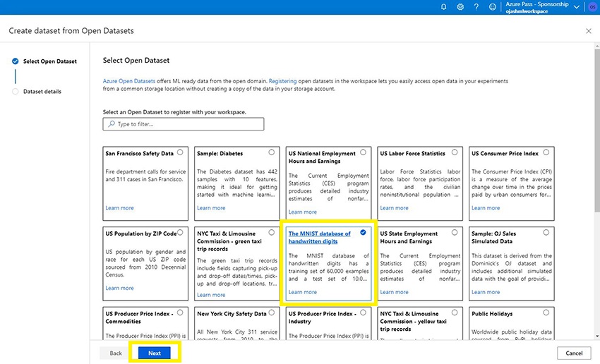
Task: Open the Registering link in description
Action: (282, 81)
